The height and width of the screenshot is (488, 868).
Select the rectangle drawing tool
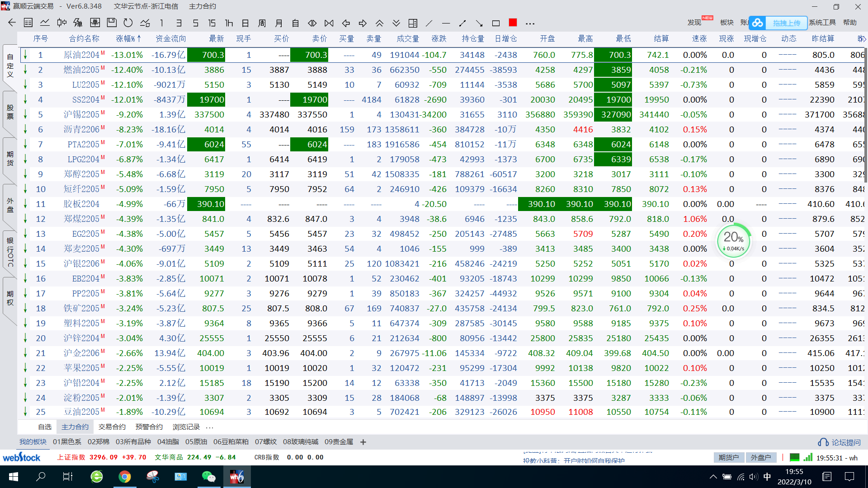coord(496,23)
